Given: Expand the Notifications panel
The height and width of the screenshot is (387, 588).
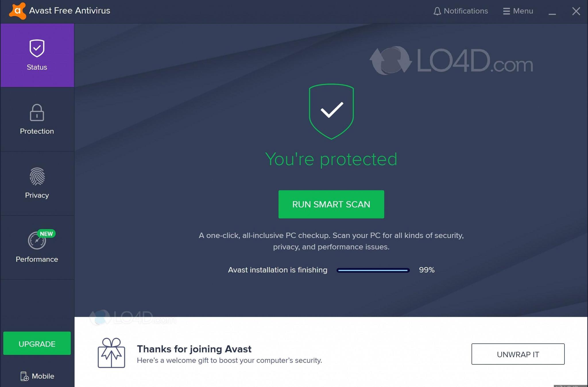Looking at the screenshot, I should pyautogui.click(x=460, y=11).
